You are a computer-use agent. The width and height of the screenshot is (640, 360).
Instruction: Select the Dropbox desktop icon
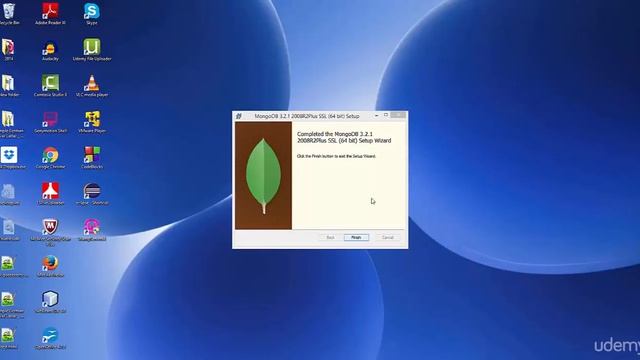coord(10,158)
